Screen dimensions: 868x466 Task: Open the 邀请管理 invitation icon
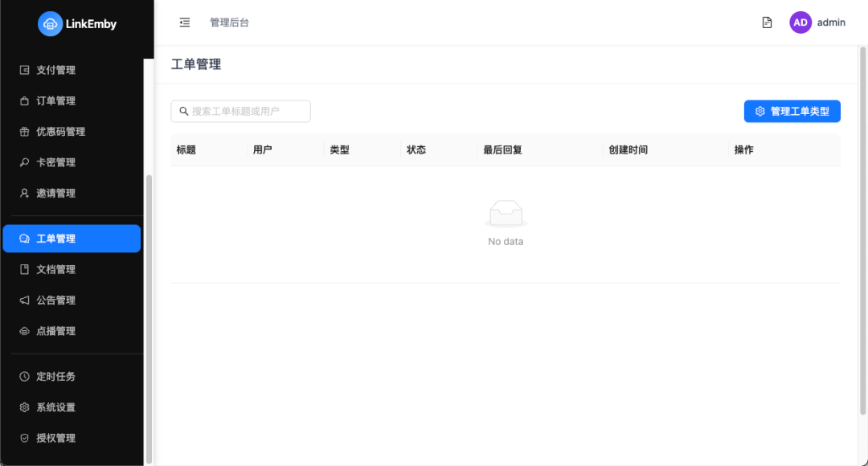[25, 192]
